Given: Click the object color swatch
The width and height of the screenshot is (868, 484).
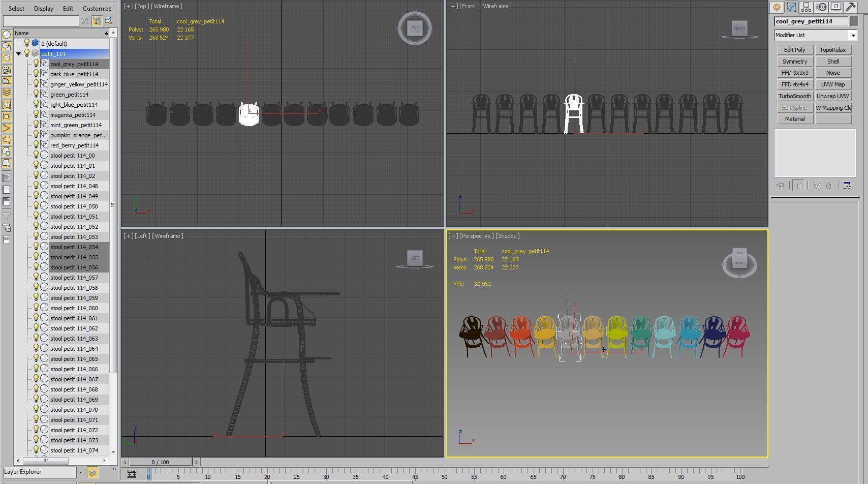Looking at the screenshot, I should pos(854,21).
